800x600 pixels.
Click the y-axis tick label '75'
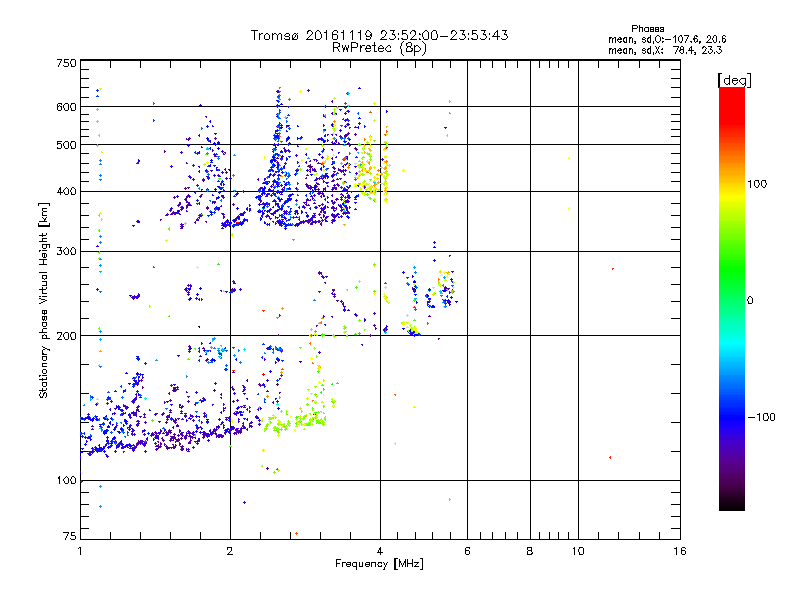(70, 536)
